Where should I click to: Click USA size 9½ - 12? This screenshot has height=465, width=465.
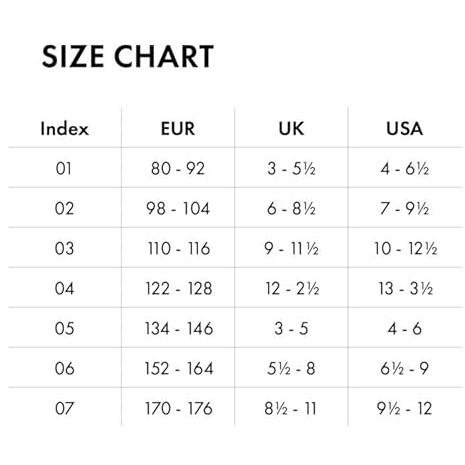coord(404,409)
